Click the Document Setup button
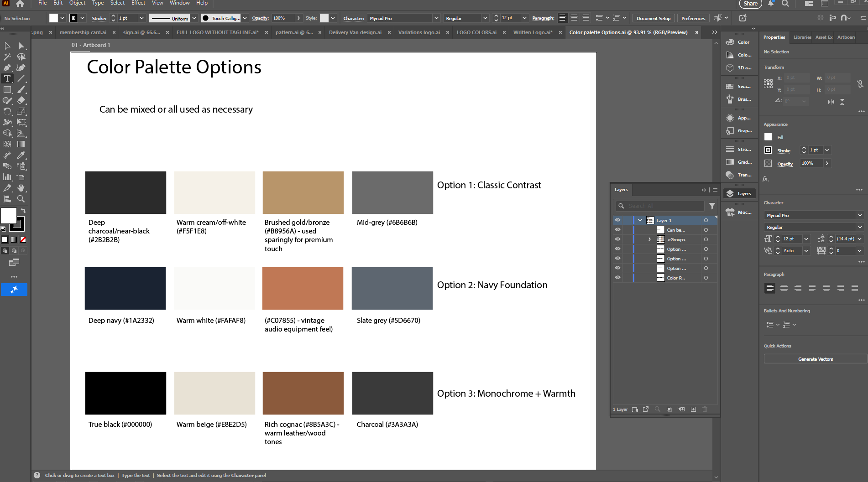 [653, 18]
